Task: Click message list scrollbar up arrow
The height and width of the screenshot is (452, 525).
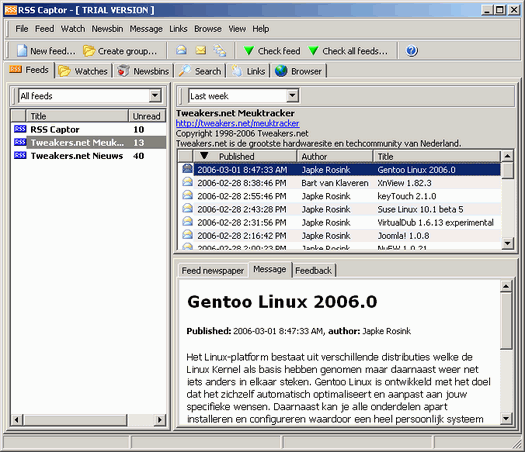Action: tap(508, 156)
